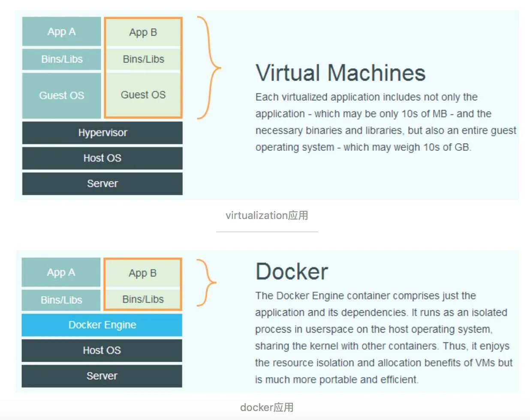This screenshot has height=420, width=530.
Task: Click the App B box in Virtual Machines diagram
Action: pyautogui.click(x=143, y=32)
